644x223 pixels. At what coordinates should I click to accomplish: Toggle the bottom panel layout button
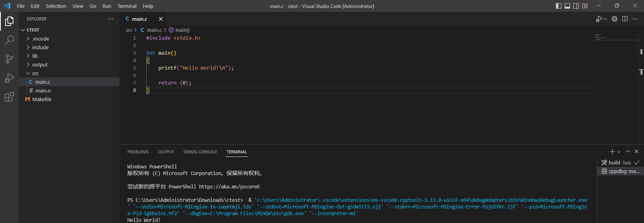567,6
